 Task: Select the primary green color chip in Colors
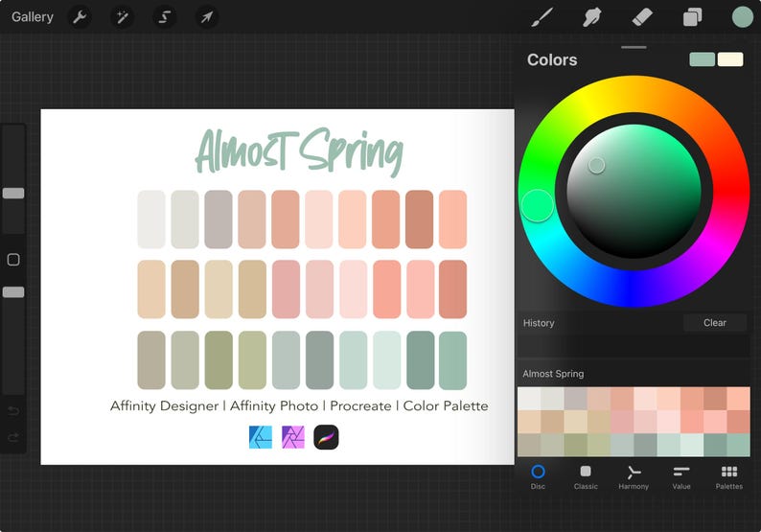coord(702,59)
